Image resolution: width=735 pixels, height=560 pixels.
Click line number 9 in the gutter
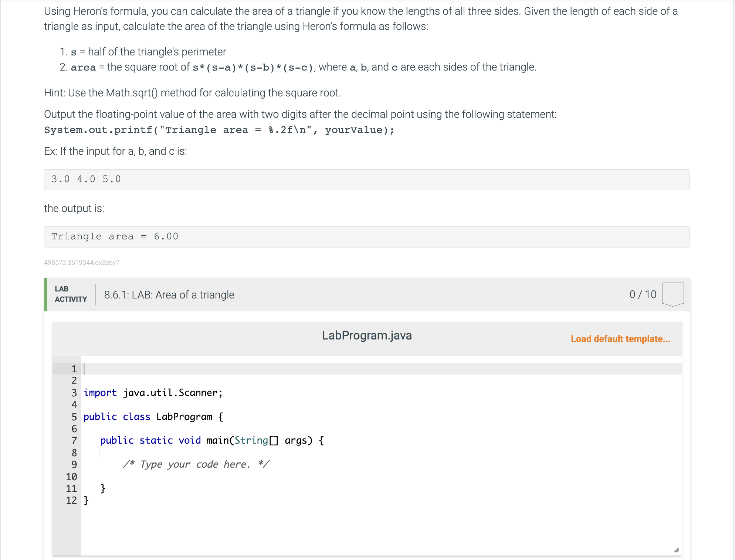(x=74, y=465)
